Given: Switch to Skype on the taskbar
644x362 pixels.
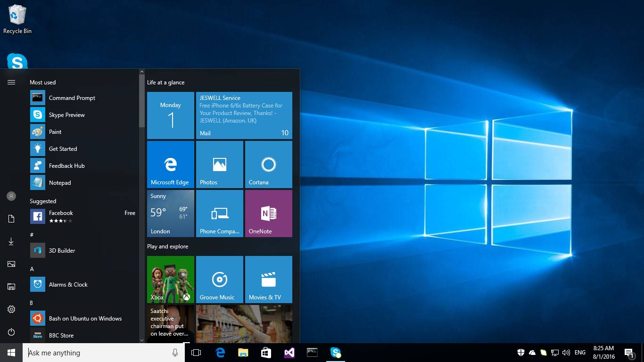Looking at the screenshot, I should point(335,353).
